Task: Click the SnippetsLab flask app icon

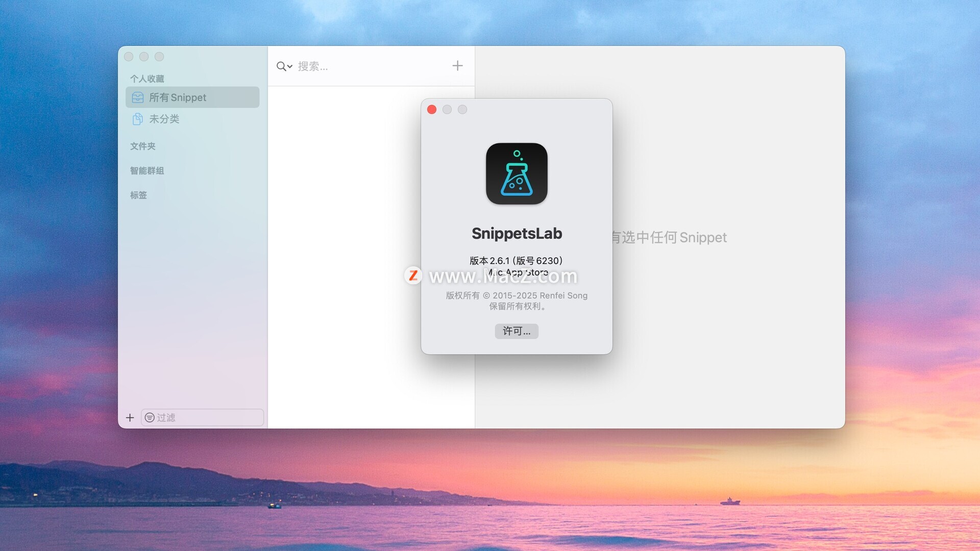Action: [517, 173]
